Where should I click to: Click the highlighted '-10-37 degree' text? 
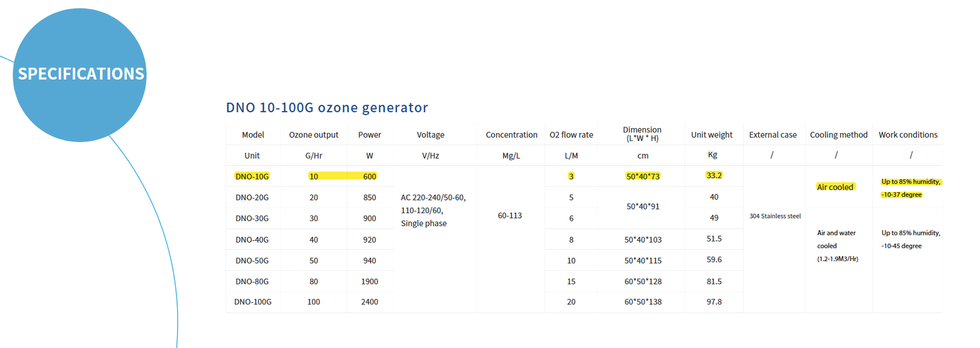[901, 195]
